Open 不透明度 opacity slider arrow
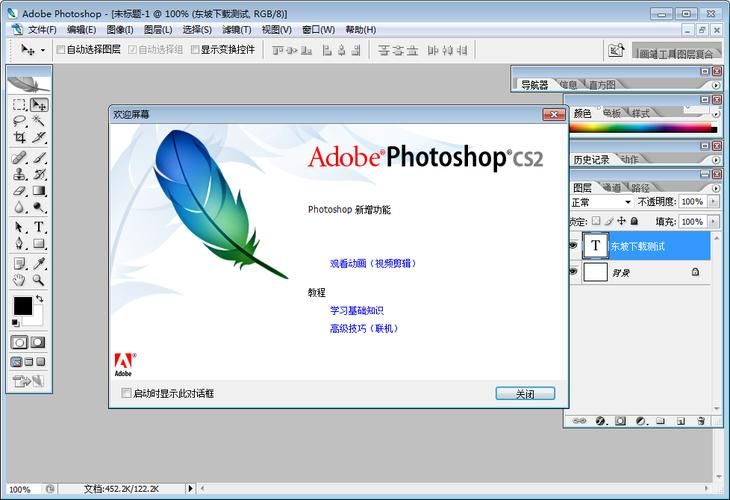 [713, 202]
